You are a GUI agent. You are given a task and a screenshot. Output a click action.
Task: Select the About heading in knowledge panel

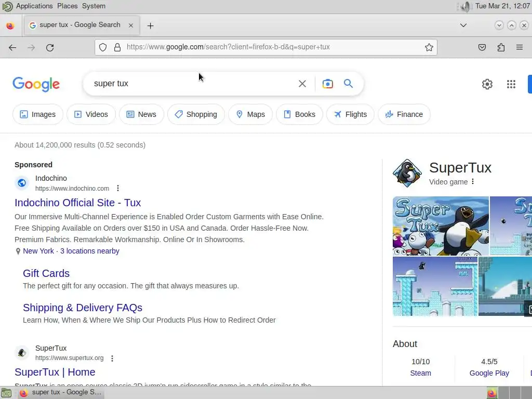pyautogui.click(x=405, y=344)
